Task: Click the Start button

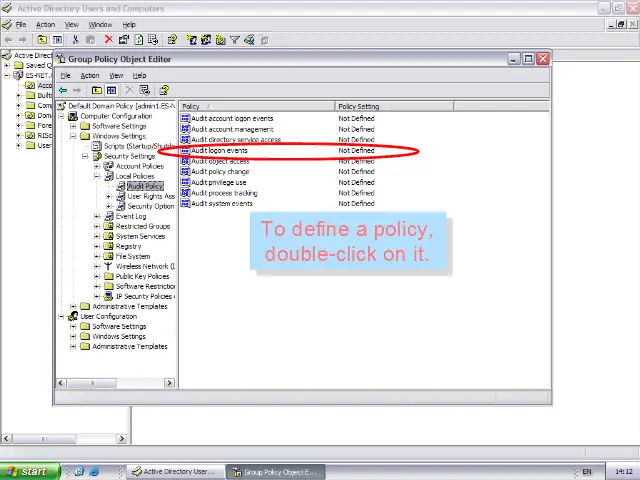Action: (x=30, y=471)
